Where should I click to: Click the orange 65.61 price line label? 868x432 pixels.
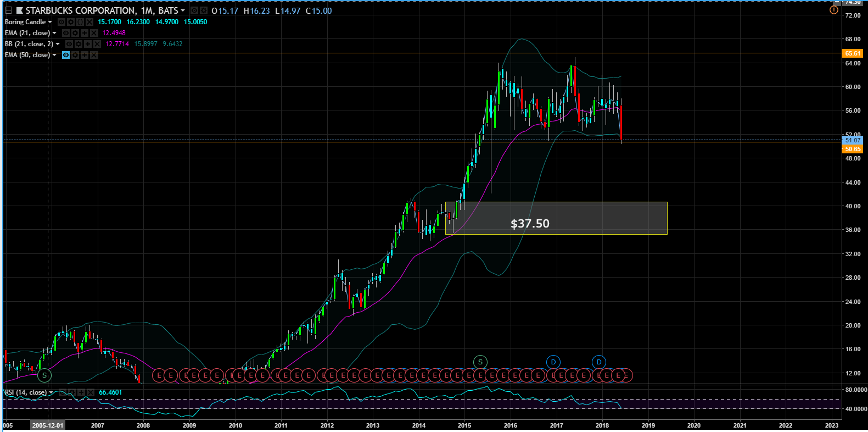coord(853,53)
